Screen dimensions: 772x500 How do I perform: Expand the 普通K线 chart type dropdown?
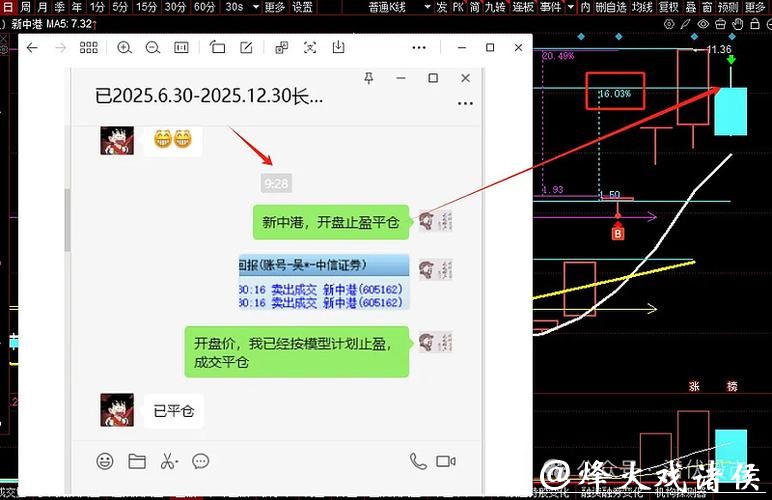[427, 7]
